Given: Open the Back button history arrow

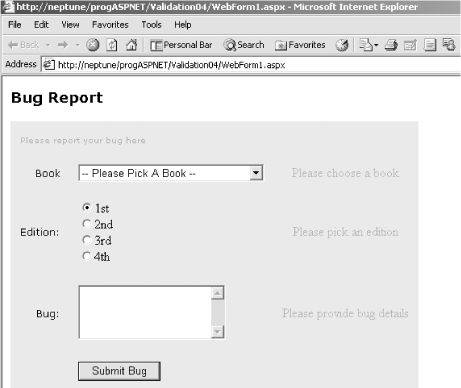Looking at the screenshot, I should pyautogui.click(x=48, y=45).
